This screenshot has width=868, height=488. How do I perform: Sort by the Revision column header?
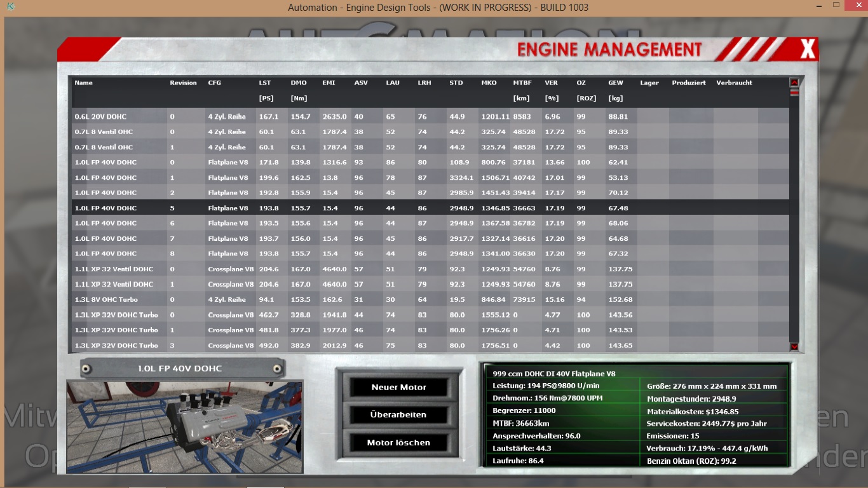[183, 83]
